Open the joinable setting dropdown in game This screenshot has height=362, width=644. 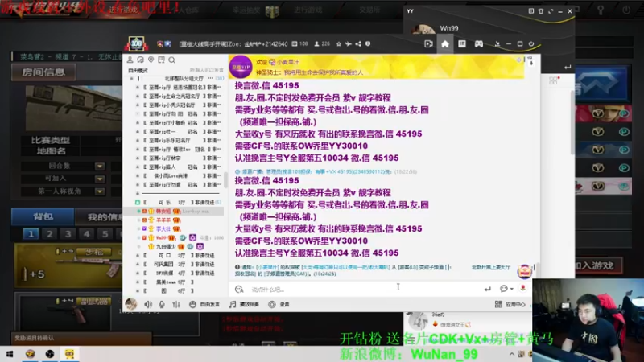coord(99,179)
